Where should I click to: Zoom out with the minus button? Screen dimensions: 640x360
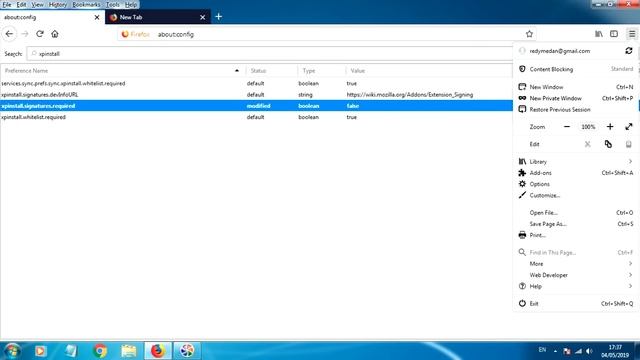(x=567, y=127)
